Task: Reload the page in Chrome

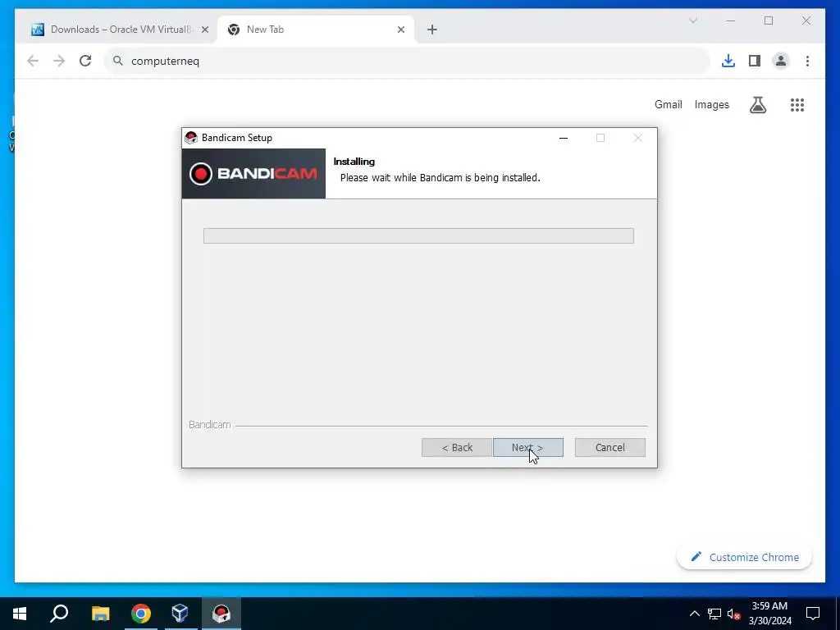Action: 85,61
